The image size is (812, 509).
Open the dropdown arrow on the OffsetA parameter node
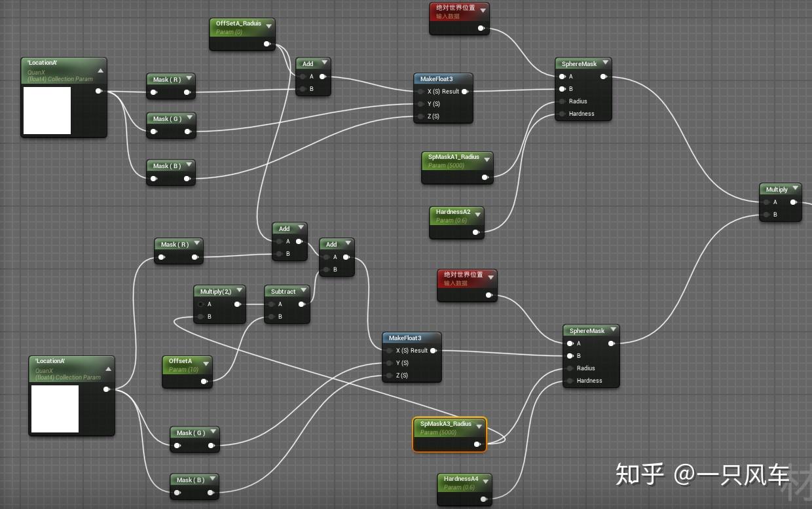tap(206, 364)
